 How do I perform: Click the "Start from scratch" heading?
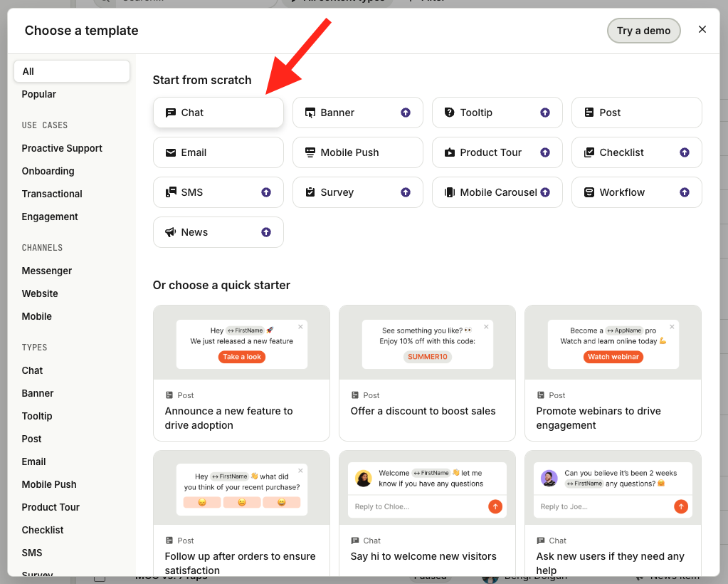(202, 80)
